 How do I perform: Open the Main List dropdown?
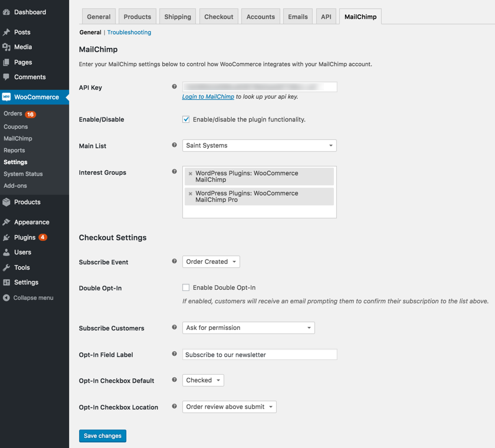click(x=259, y=145)
